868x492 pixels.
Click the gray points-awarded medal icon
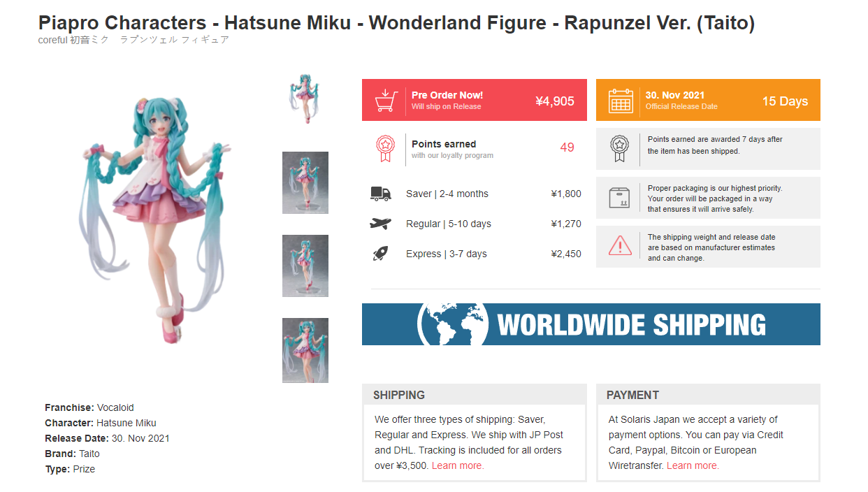click(619, 148)
